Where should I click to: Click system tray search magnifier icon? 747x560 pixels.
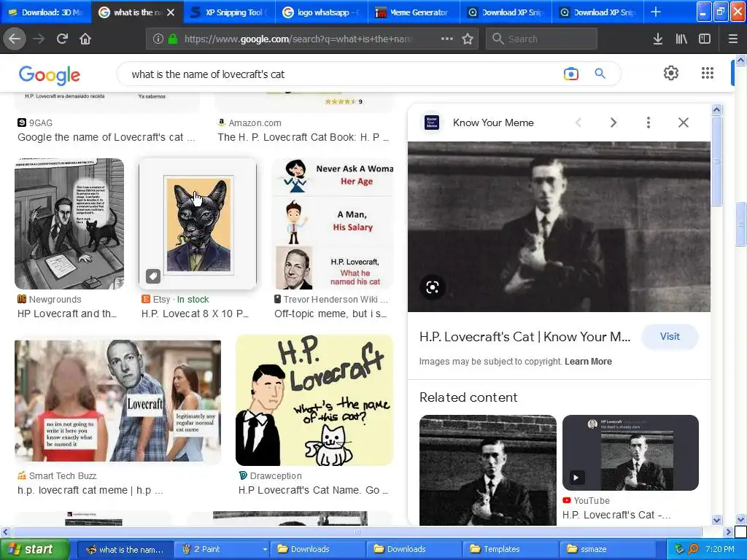tap(693, 549)
